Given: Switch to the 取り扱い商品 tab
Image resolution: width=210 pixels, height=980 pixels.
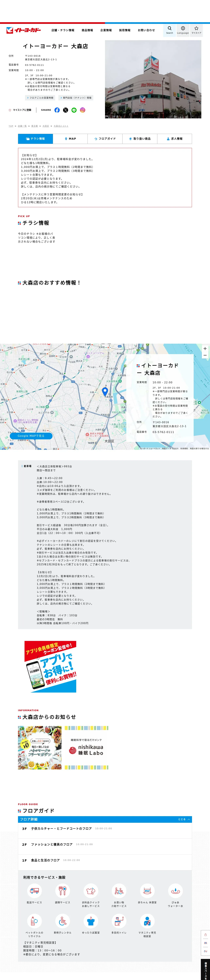Looking at the screenshot, I should click(140, 139).
